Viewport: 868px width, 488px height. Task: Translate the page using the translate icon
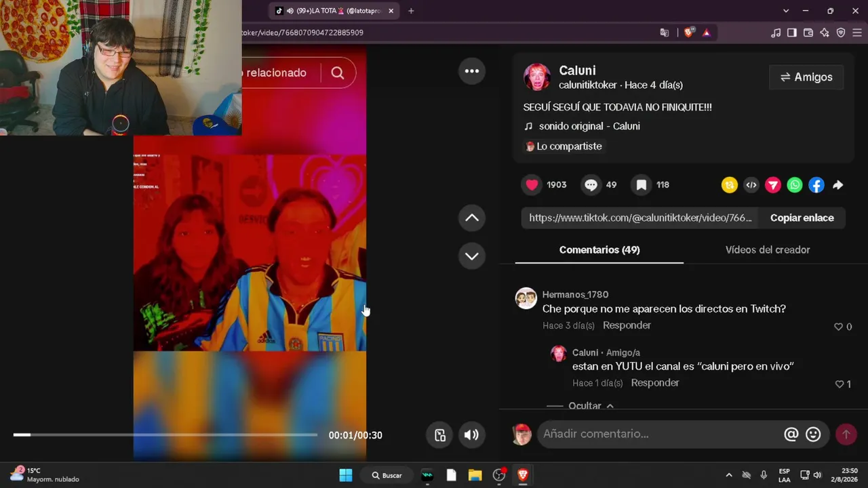tap(665, 33)
